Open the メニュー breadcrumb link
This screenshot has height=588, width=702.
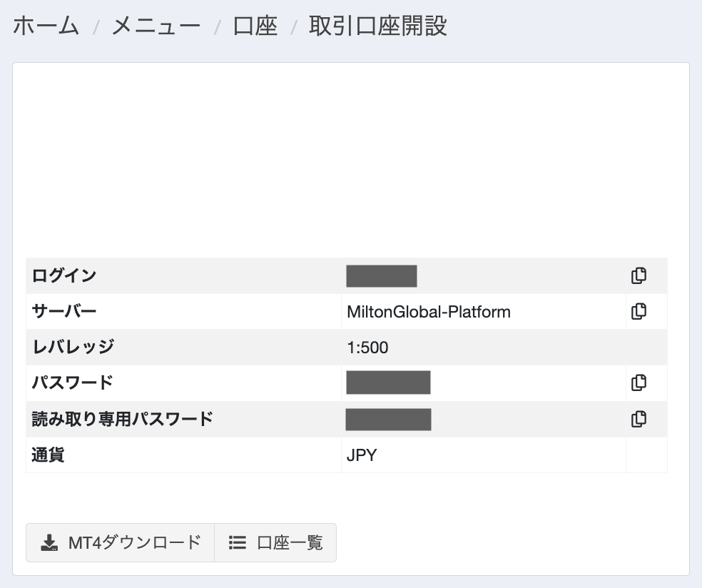pyautogui.click(x=156, y=26)
